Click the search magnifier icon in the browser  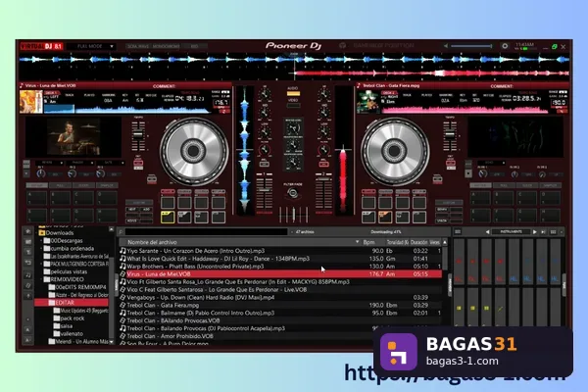tap(122, 232)
